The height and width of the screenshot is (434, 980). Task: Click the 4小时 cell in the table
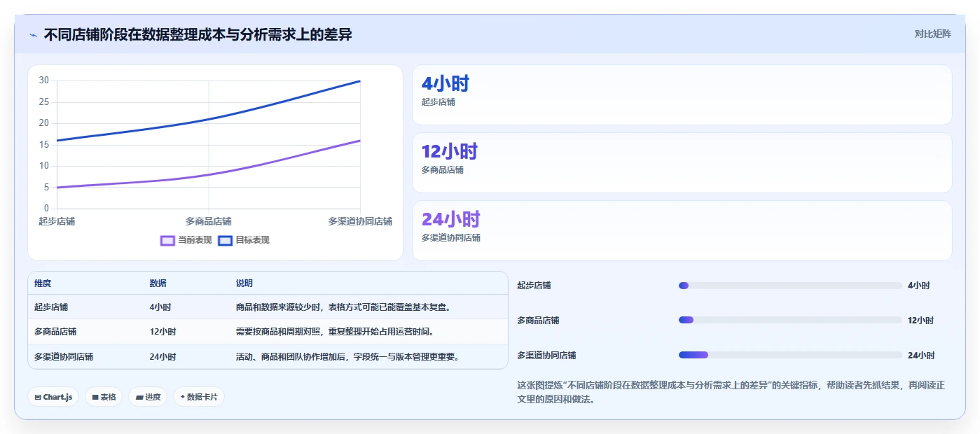pos(160,307)
